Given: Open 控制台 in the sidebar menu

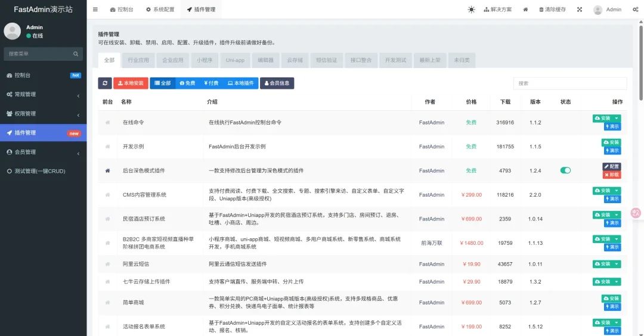Looking at the screenshot, I should point(43,75).
